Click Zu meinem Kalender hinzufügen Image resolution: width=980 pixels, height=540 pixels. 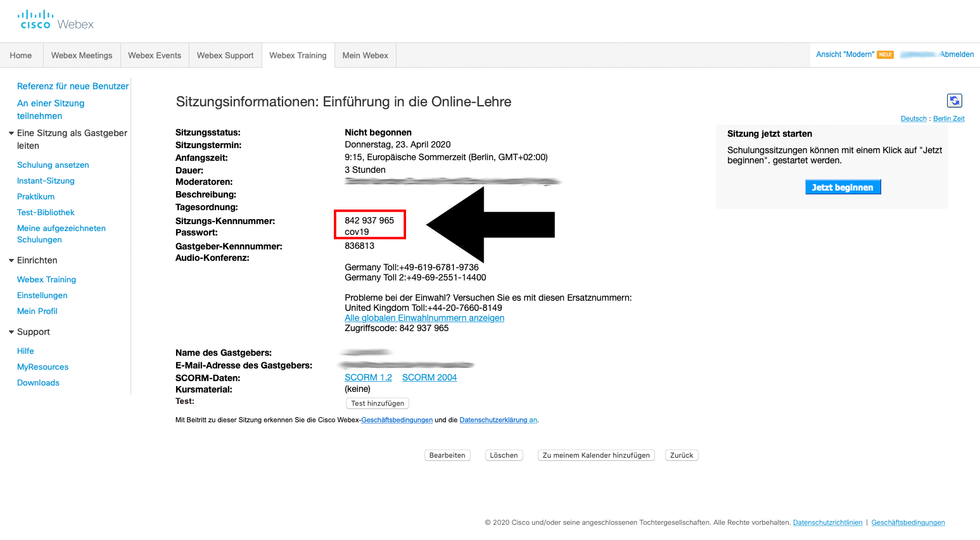596,455
